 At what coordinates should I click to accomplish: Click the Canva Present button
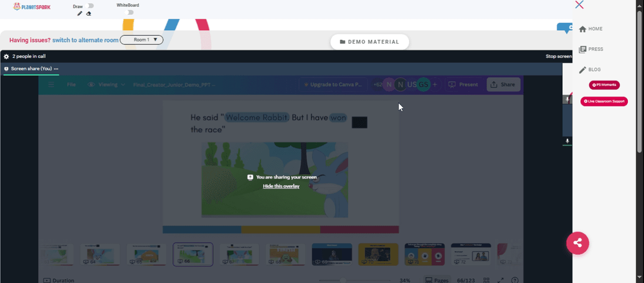click(463, 84)
